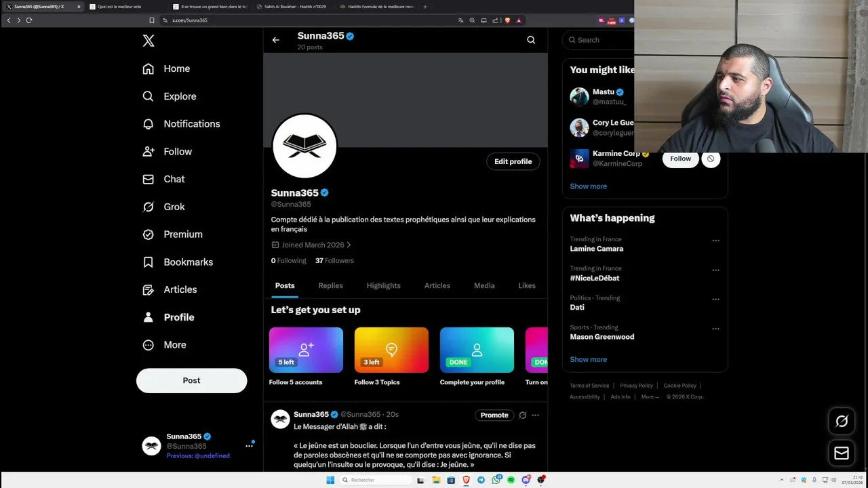
Task: Open options for #NiceLeDébat trend
Action: tap(715, 270)
